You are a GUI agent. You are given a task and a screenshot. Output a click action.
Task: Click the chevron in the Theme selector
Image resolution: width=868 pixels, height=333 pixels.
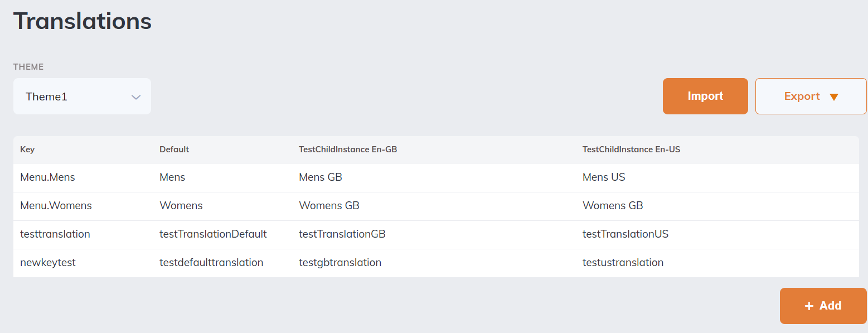pyautogui.click(x=136, y=97)
